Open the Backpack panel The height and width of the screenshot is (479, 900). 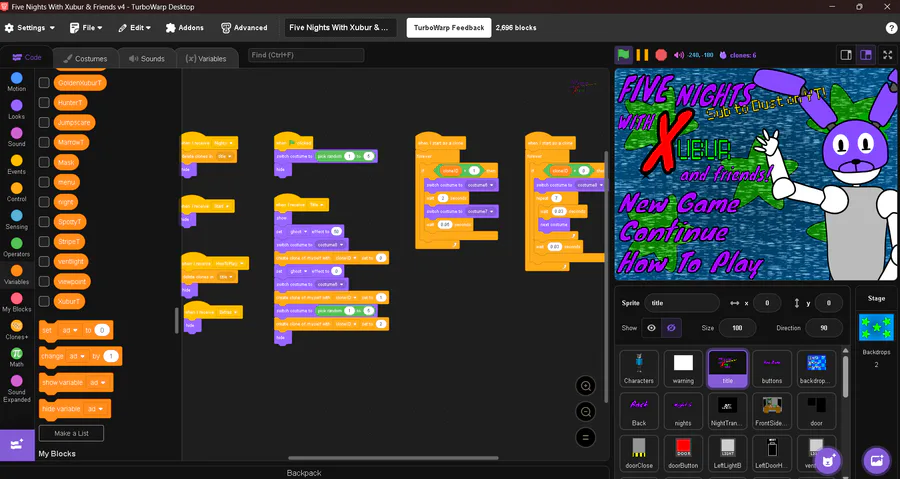tap(304, 473)
